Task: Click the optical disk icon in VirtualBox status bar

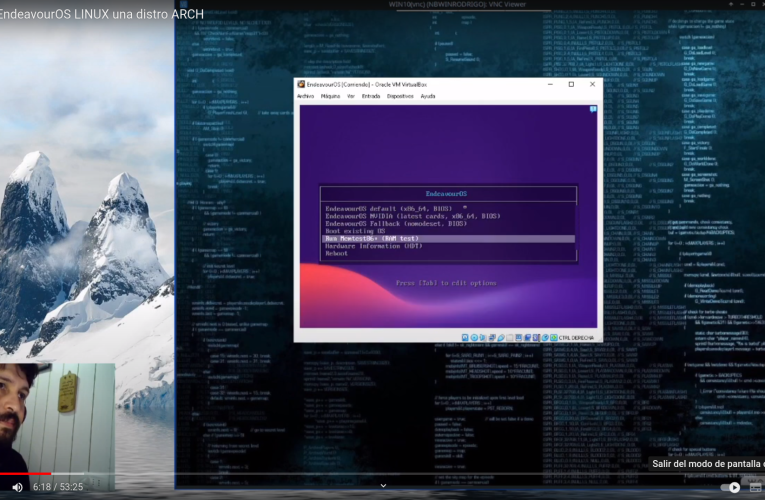Action: click(474, 338)
